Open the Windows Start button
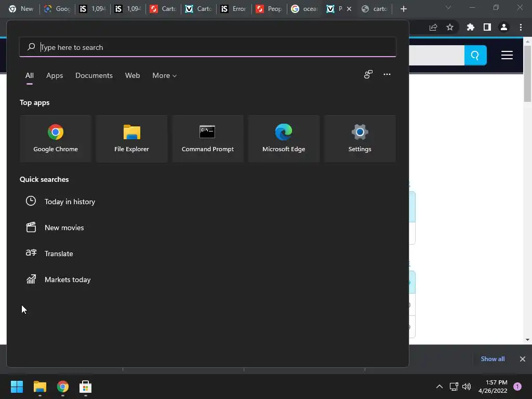This screenshot has height=399, width=532. [17, 387]
